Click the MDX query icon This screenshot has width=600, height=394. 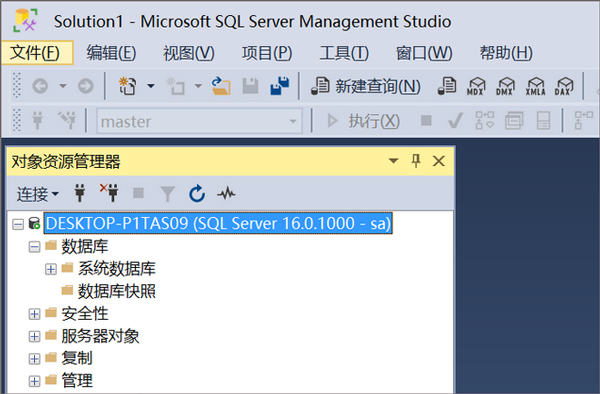(476, 86)
